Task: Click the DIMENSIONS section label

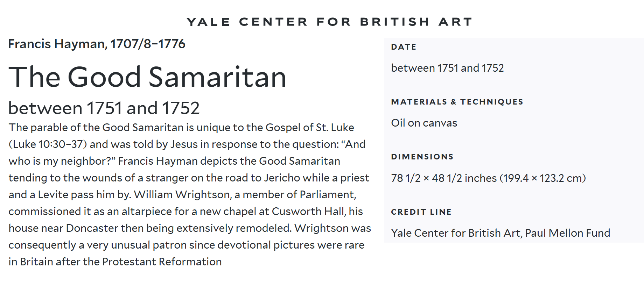Action: 422,157
